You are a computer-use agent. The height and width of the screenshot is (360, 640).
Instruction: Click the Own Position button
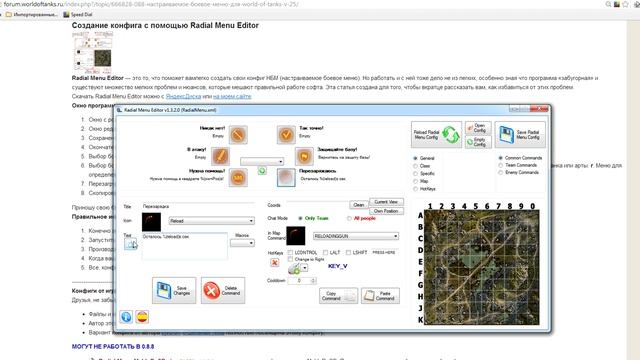[x=386, y=211]
